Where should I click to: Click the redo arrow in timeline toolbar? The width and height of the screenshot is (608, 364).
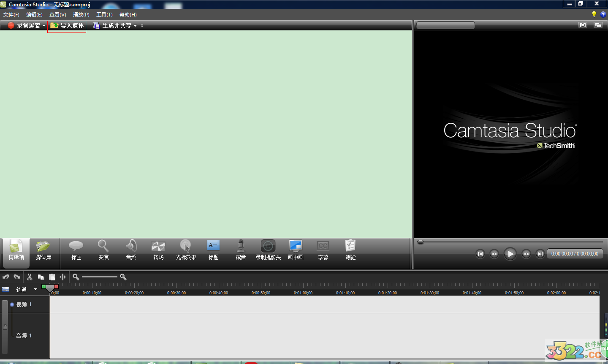[x=17, y=277]
